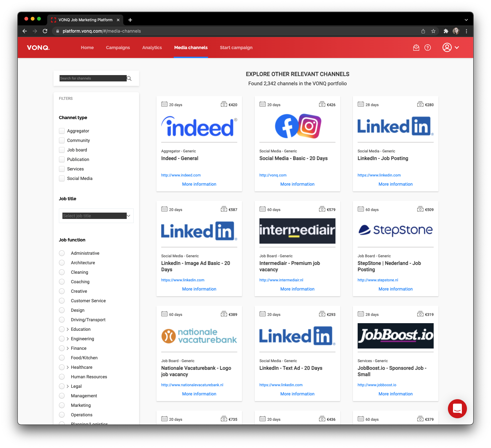Reload the page with refresh icon
The height and width of the screenshot is (448, 491).
coord(45,31)
